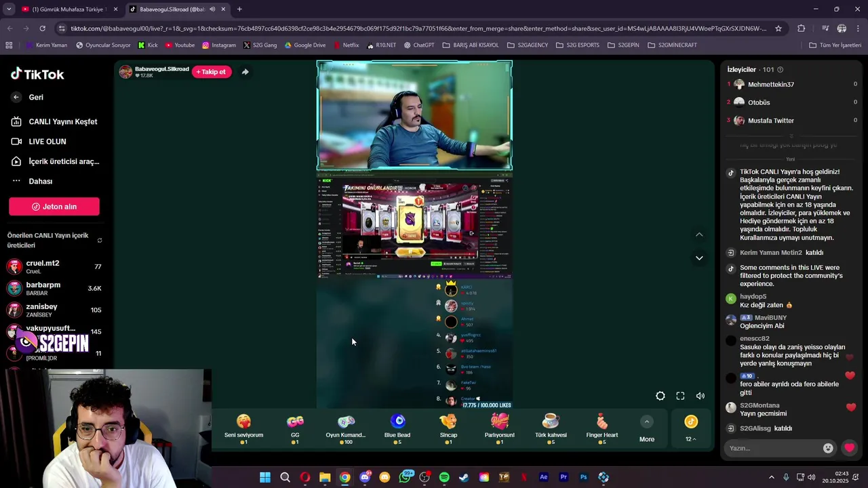
Task: Send the Seni seviyorum gift
Action: (x=243, y=428)
